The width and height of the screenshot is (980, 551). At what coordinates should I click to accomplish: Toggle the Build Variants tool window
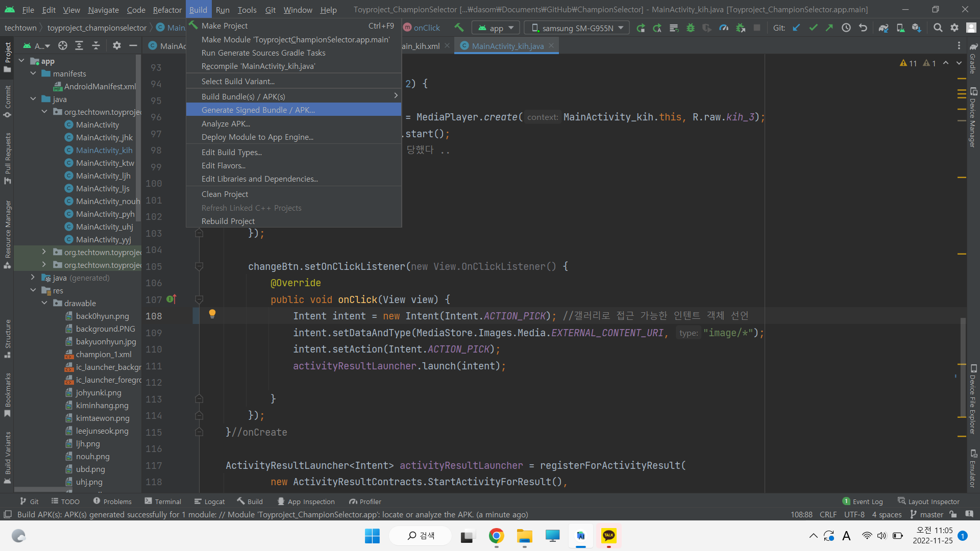(8, 458)
